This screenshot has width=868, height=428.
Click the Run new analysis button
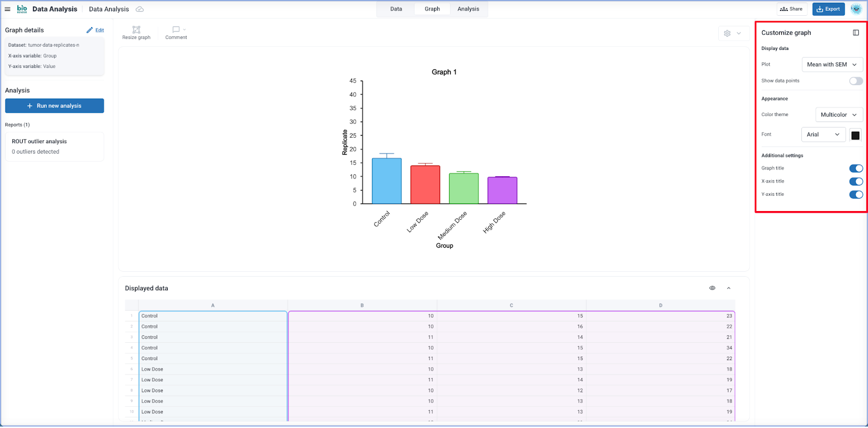[54, 106]
